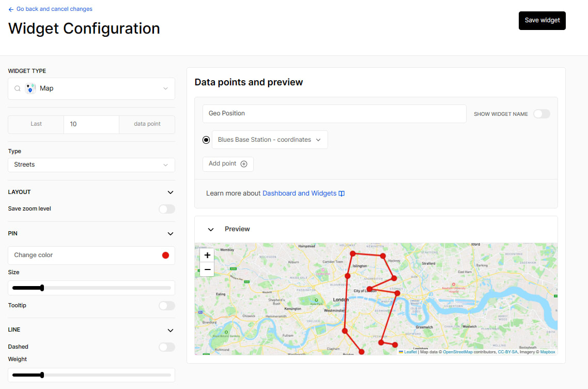Open the OpenStreetMap attribution link
This screenshot has height=389, width=588.
[x=457, y=352]
